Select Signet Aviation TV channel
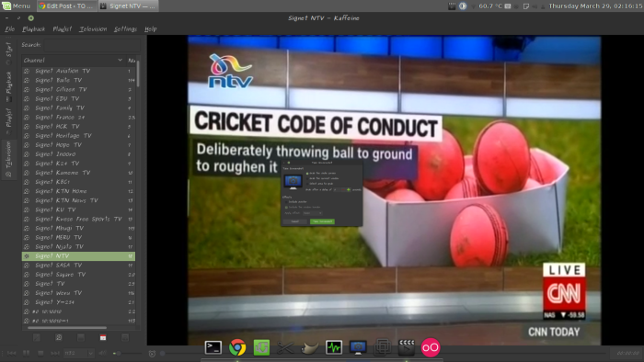Screen dimensions: 644x362 pyautogui.click(x=78, y=71)
